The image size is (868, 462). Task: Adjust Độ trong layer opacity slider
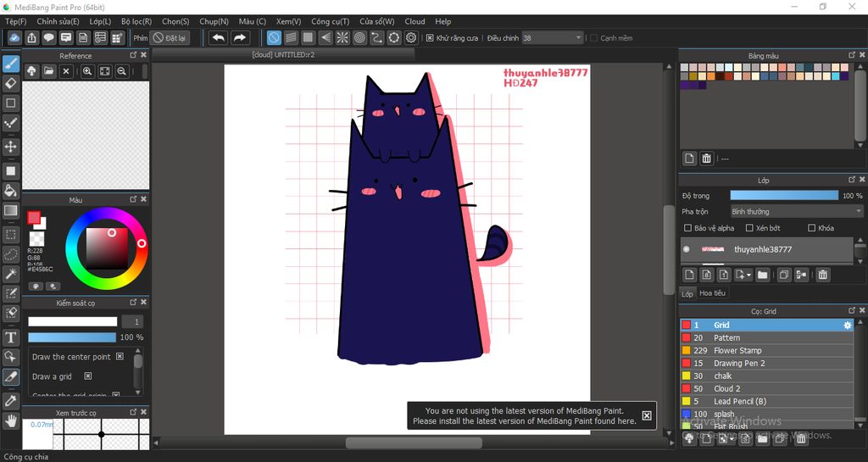pyautogui.click(x=784, y=195)
